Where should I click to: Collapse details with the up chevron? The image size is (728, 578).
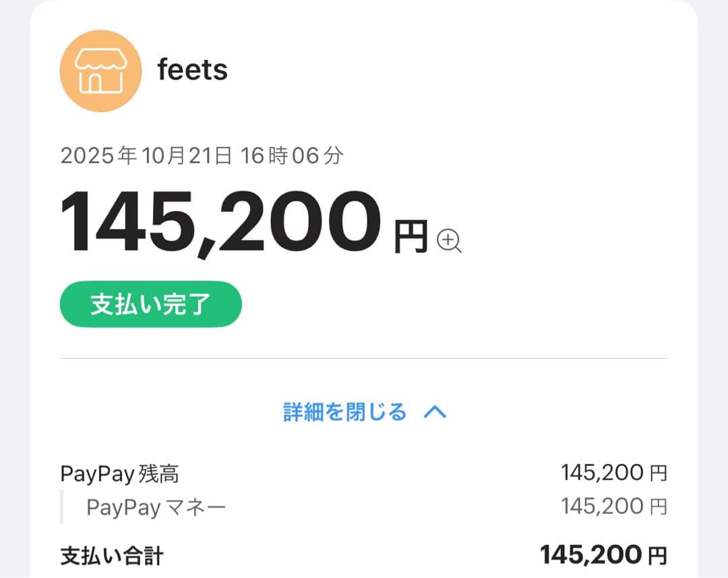coord(435,412)
